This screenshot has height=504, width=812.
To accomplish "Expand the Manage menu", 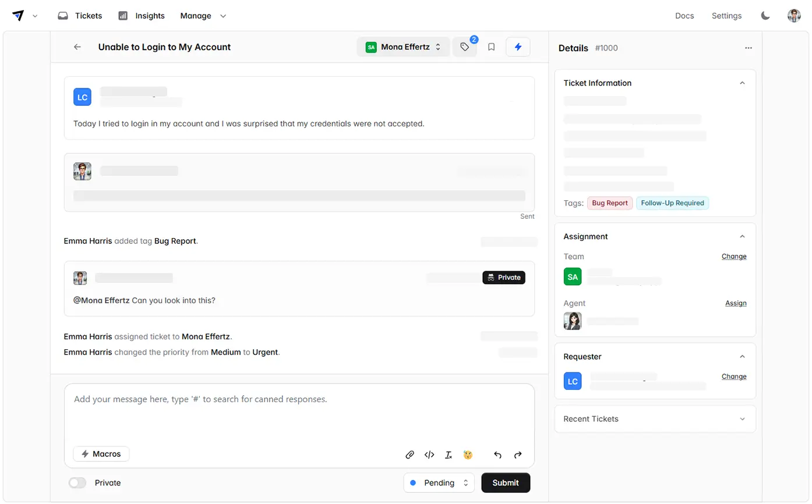I will [203, 16].
